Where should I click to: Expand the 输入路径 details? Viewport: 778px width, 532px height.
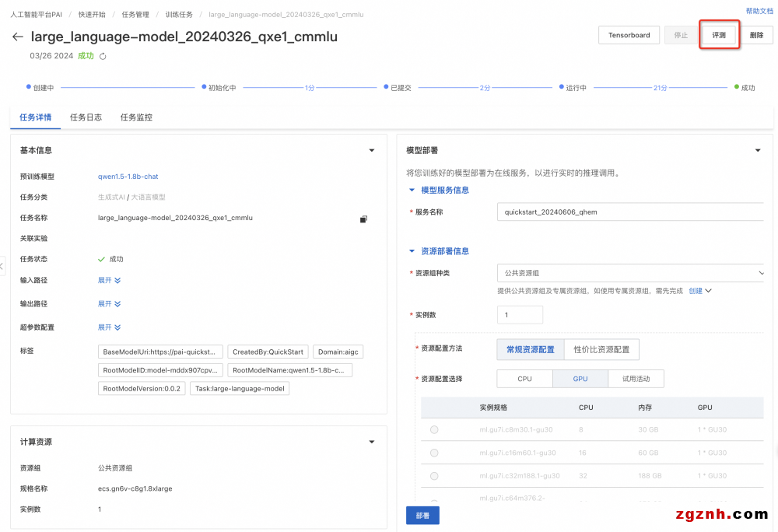[108, 280]
